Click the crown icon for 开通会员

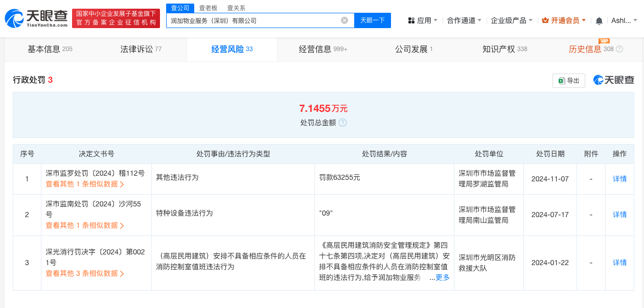tap(545, 20)
